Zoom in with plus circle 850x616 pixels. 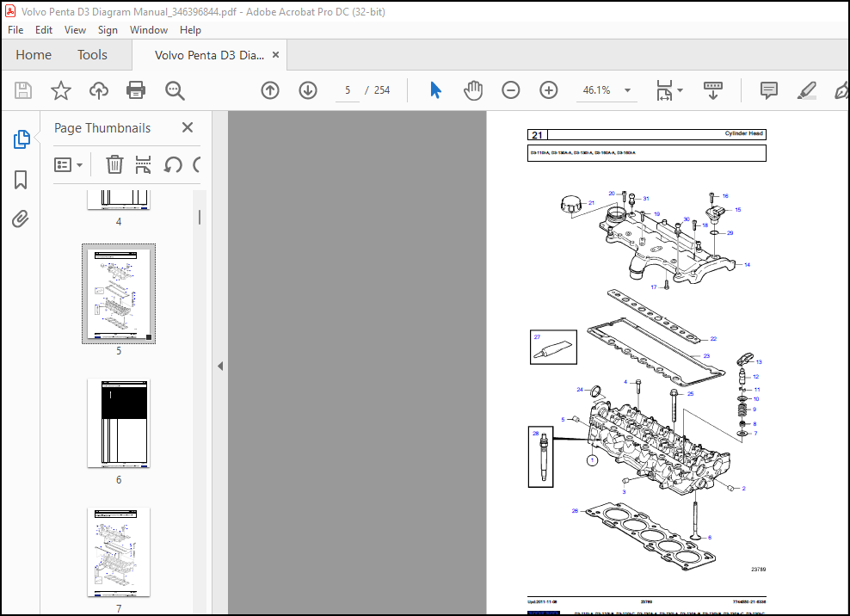pyautogui.click(x=549, y=90)
